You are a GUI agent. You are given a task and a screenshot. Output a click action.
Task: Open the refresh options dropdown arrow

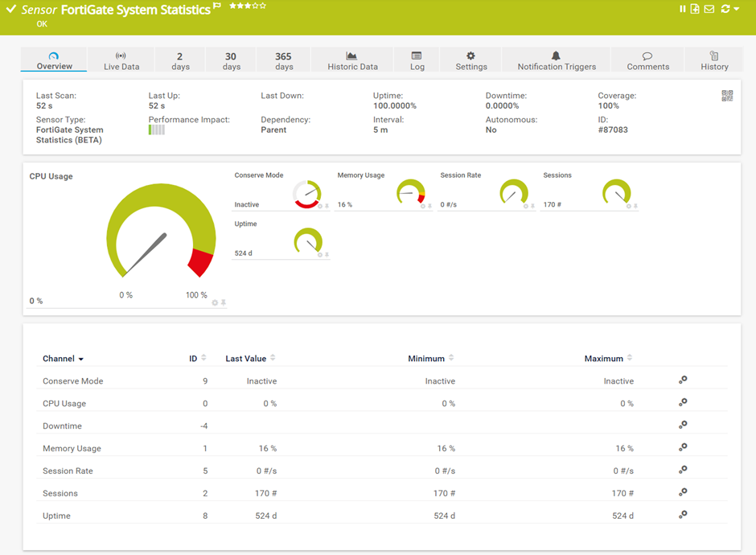click(x=737, y=10)
